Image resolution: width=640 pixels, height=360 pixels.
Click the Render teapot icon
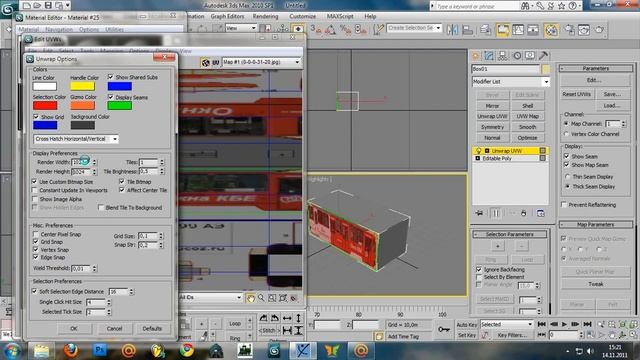(599, 30)
